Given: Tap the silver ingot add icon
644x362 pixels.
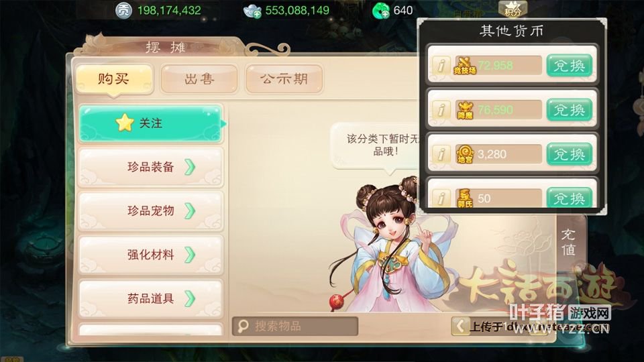Looking at the screenshot, I should tap(252, 11).
